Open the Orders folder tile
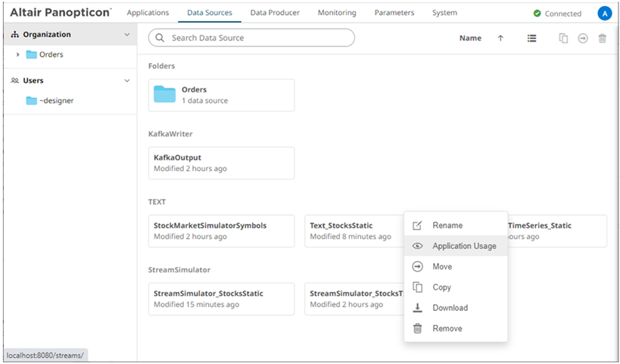 [221, 95]
